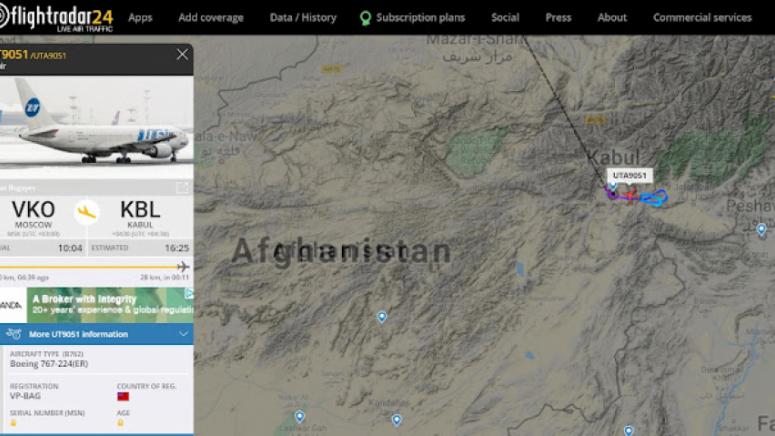775x436 pixels.
Task: Open the Social menu
Action: click(505, 18)
